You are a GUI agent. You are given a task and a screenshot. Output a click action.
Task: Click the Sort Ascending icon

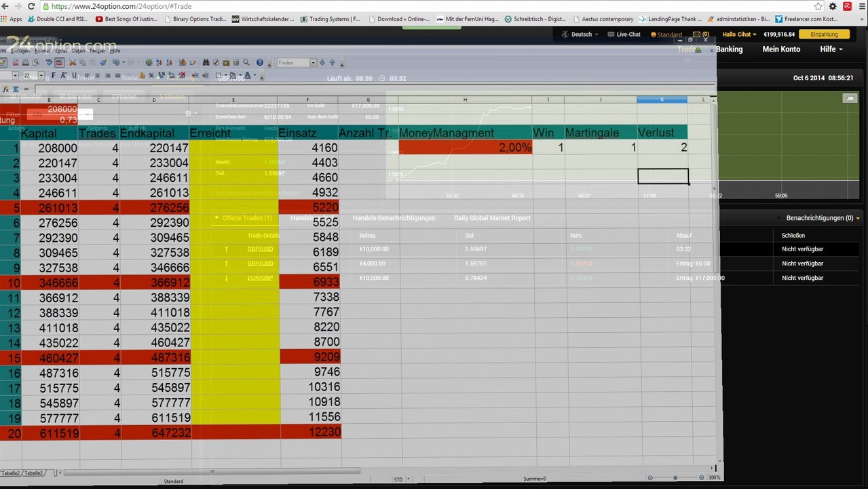159,62
